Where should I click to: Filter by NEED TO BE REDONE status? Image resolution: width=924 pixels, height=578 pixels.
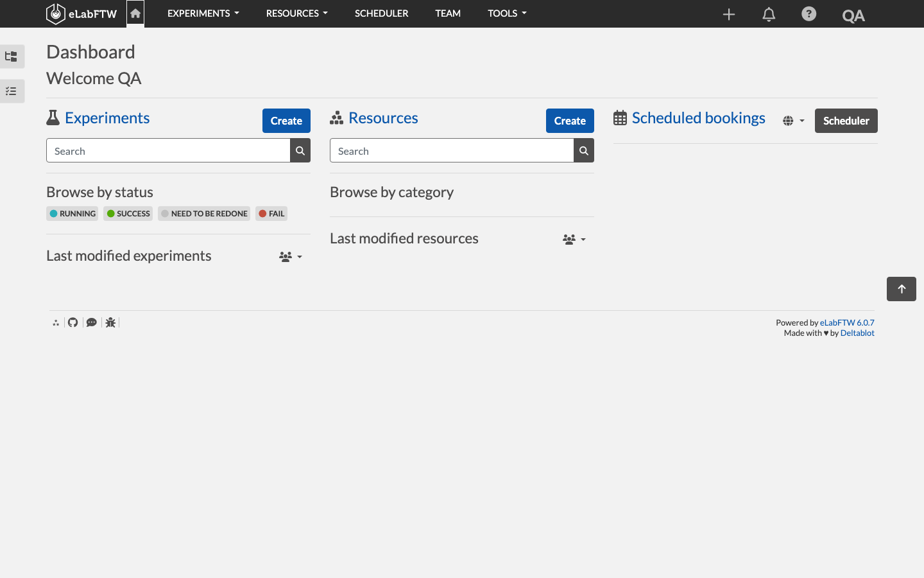204,213
